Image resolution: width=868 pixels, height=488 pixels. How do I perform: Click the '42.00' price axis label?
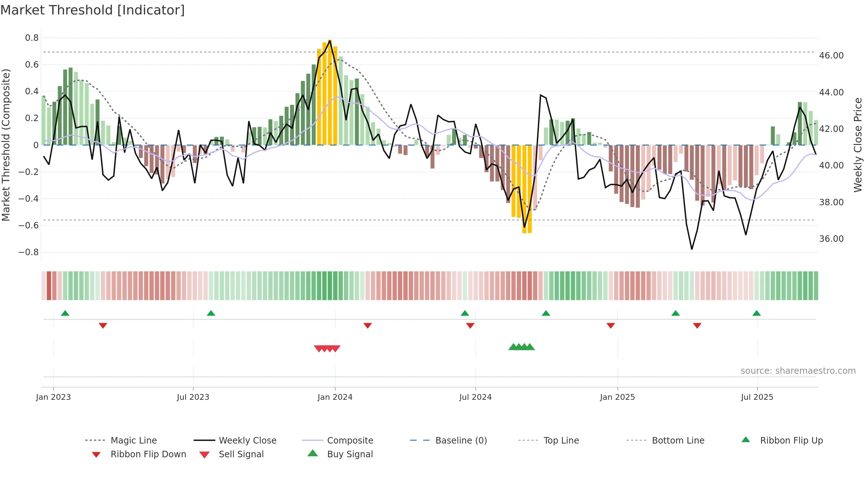coord(831,129)
